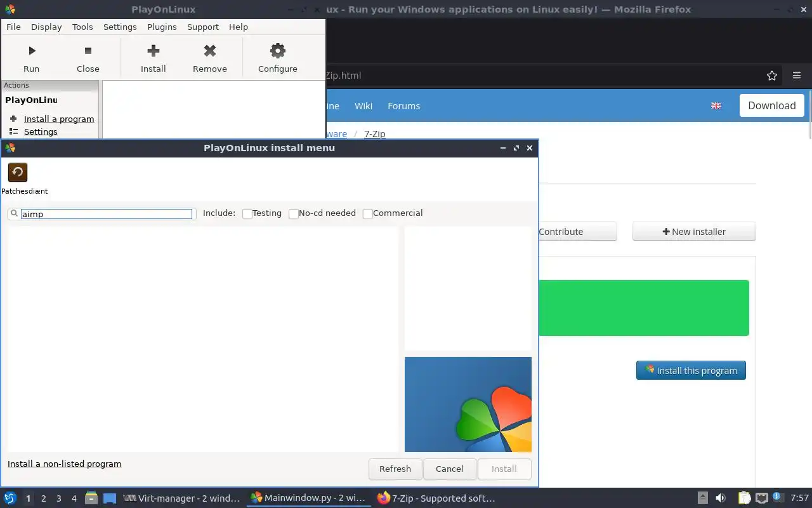Click Install this program button in Firefox
The height and width of the screenshot is (508, 812).
[x=691, y=371]
